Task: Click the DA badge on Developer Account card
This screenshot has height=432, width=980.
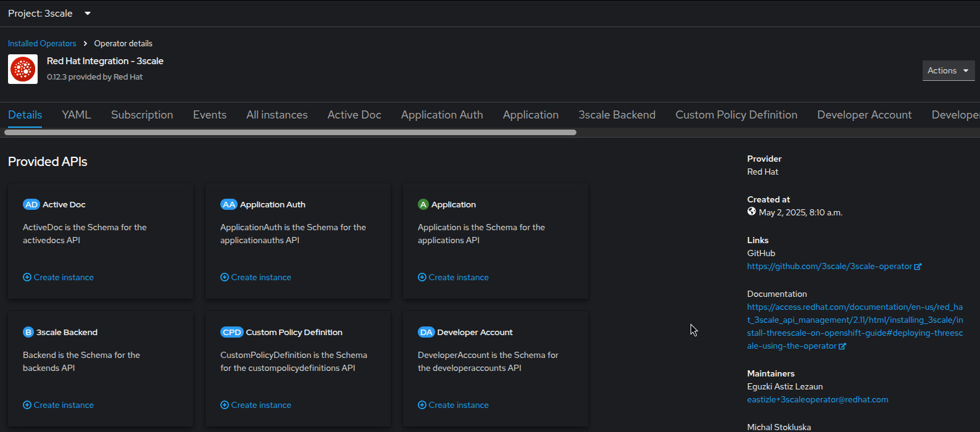Action: point(426,332)
